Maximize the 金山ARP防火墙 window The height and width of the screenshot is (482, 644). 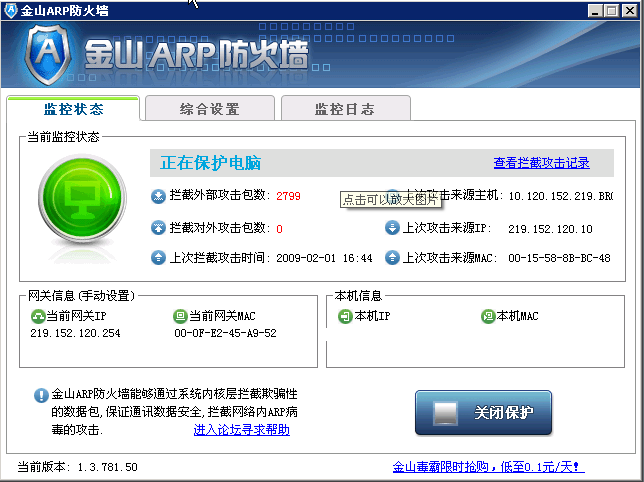click(x=612, y=10)
